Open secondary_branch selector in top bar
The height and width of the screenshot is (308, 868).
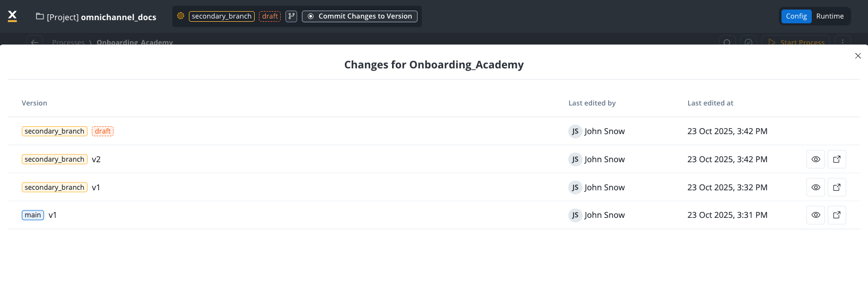[221, 16]
